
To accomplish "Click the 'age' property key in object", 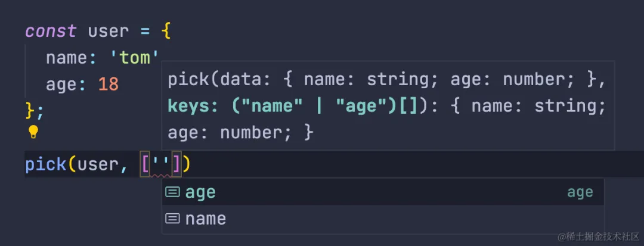I will click(x=61, y=84).
